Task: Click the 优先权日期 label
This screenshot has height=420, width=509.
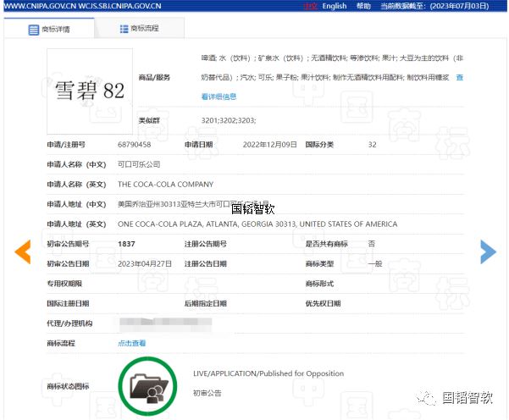Action: tap(323, 303)
